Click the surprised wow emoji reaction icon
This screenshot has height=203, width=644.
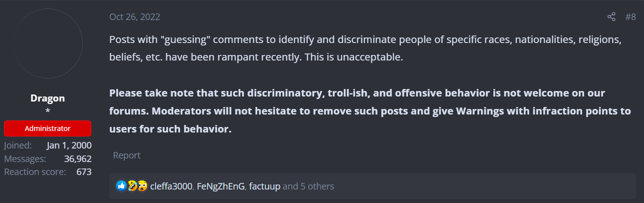pyautogui.click(x=142, y=186)
